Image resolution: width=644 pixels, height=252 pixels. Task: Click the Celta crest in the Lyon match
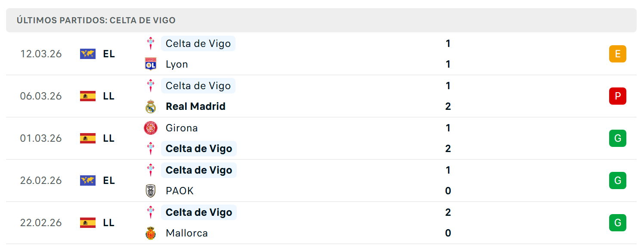point(150,44)
